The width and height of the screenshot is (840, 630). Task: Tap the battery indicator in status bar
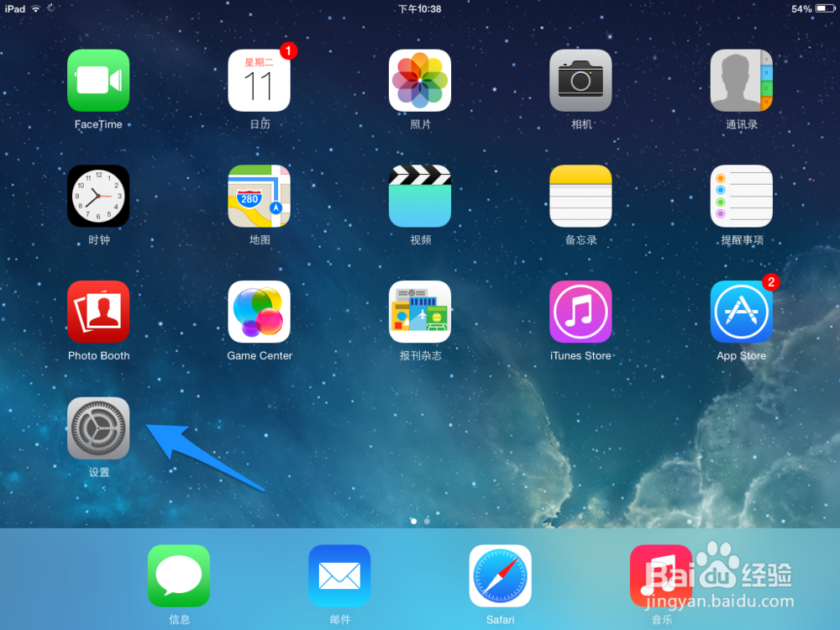(823, 8)
